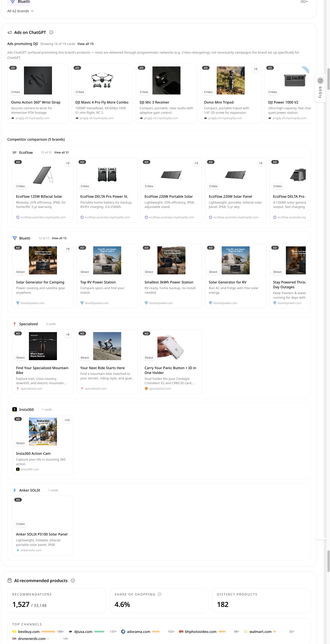This screenshot has height=644, width=330.
Task: Select Smallest 3kWh Power Station title
Action: 169,282
